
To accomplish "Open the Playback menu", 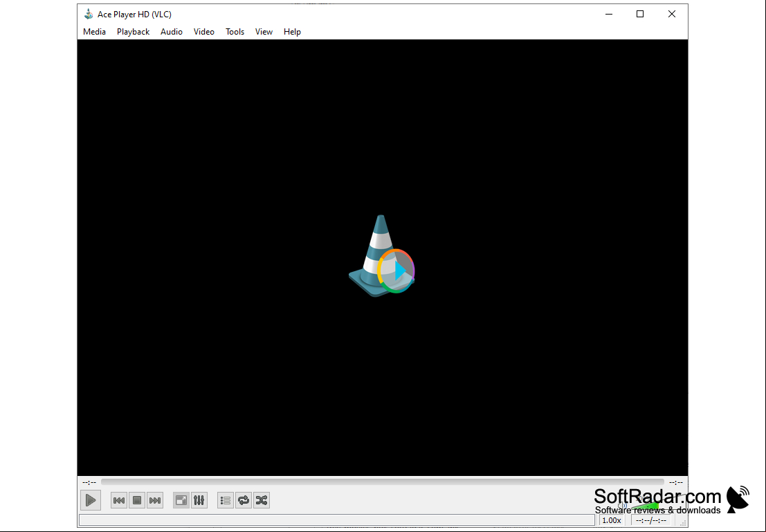I will click(x=133, y=32).
